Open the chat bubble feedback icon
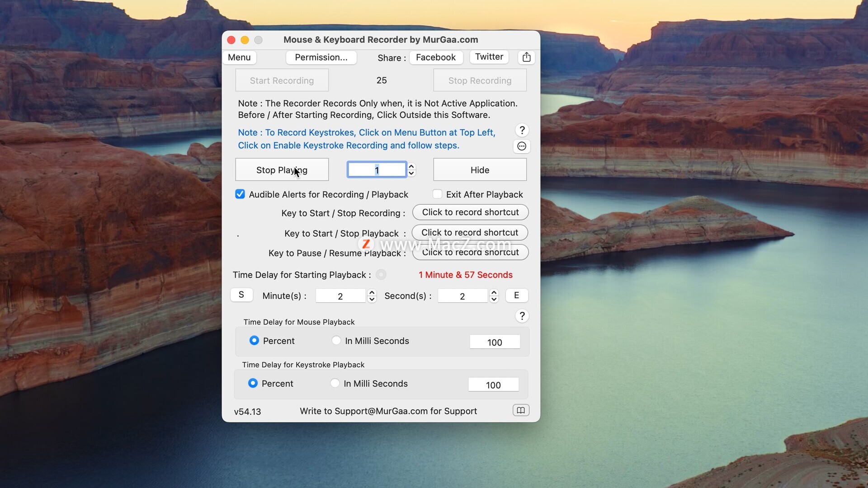 (x=522, y=146)
